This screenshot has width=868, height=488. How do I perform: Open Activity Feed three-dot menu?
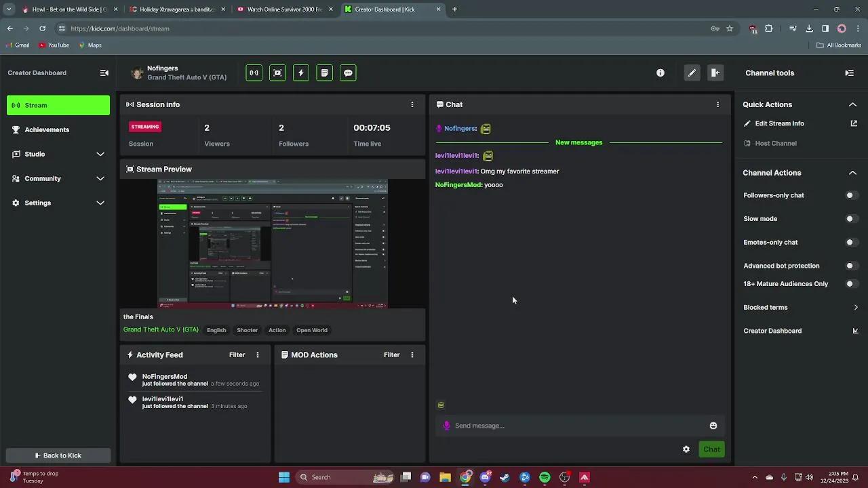pos(257,354)
